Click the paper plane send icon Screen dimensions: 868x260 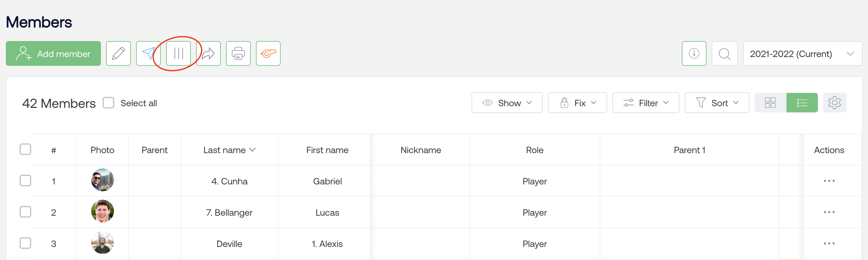(148, 53)
